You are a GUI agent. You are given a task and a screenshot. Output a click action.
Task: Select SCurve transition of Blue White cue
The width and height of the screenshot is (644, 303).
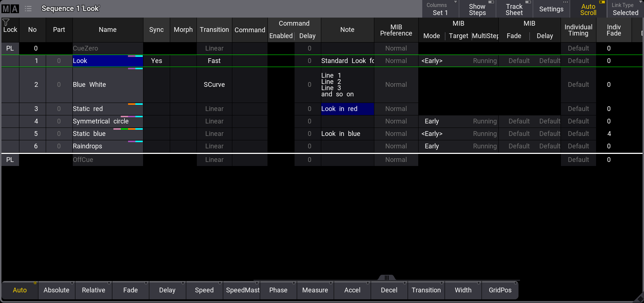pyautogui.click(x=214, y=85)
